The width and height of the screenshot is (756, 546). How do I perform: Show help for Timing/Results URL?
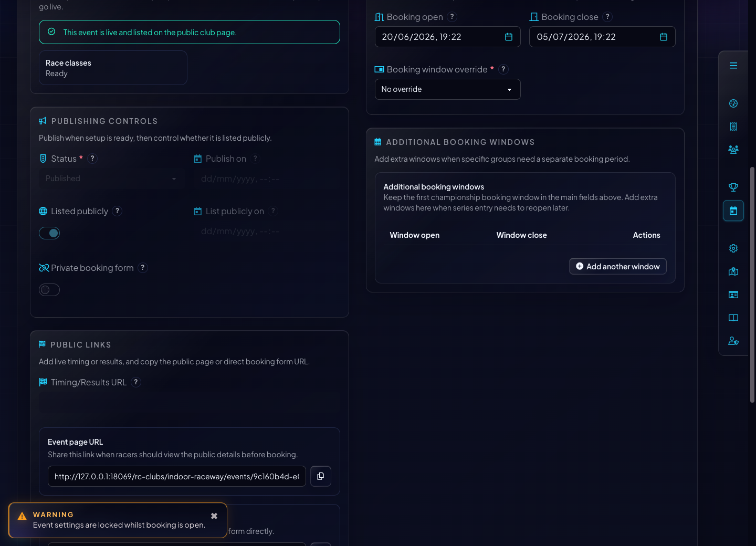pyautogui.click(x=136, y=382)
